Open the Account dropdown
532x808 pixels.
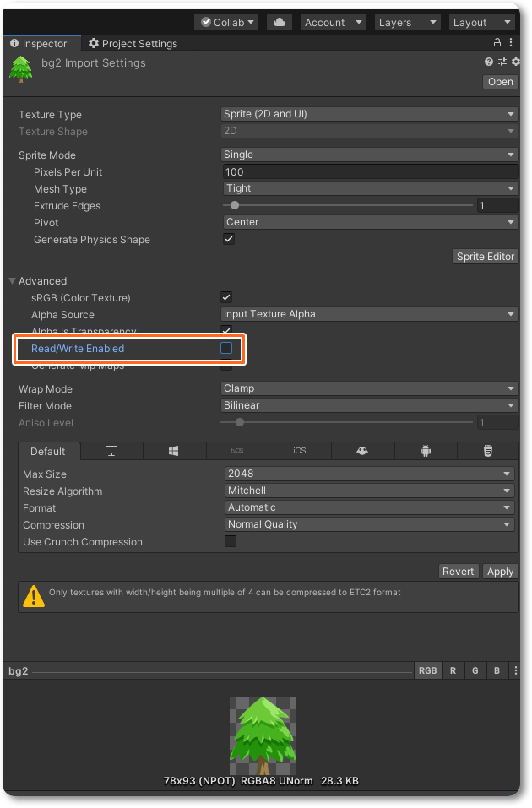333,22
